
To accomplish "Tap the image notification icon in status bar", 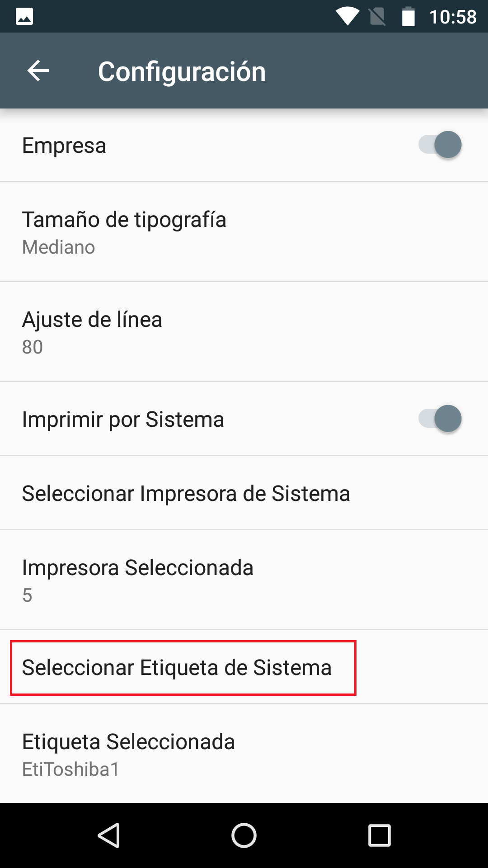I will coord(24,17).
